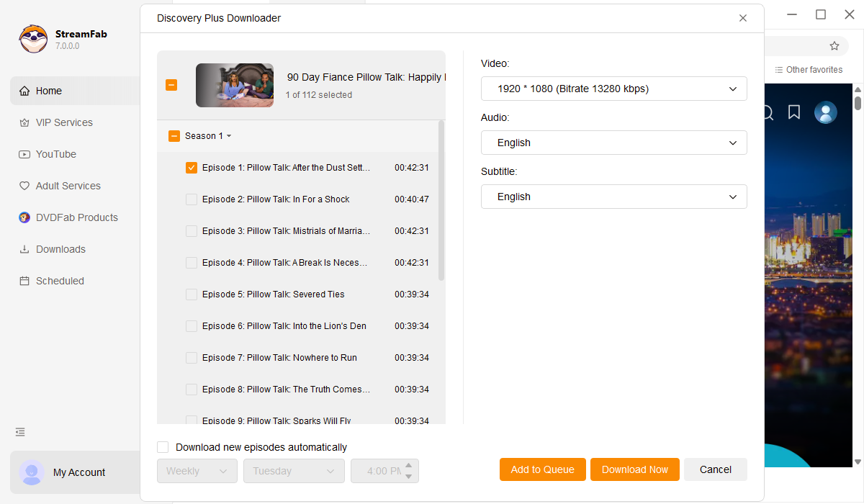The width and height of the screenshot is (864, 504).
Task: Open the Video resolution dropdown
Action: [x=613, y=89]
